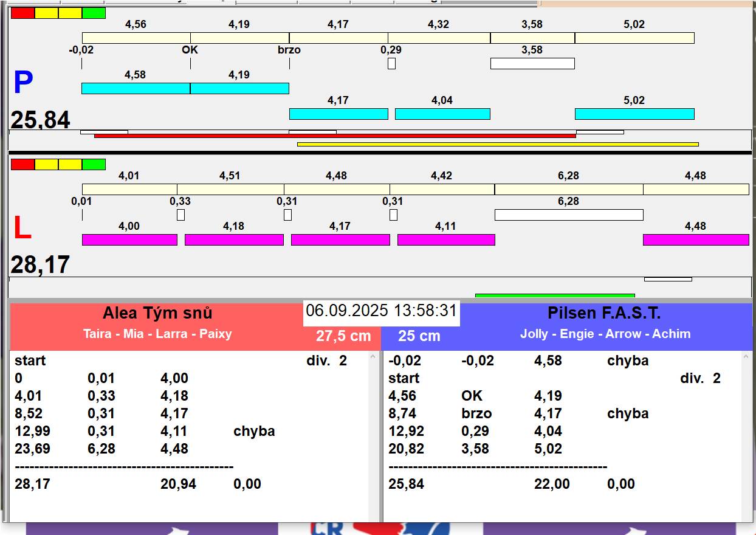Select the cream 4,32 bar in lane P

coord(439,38)
